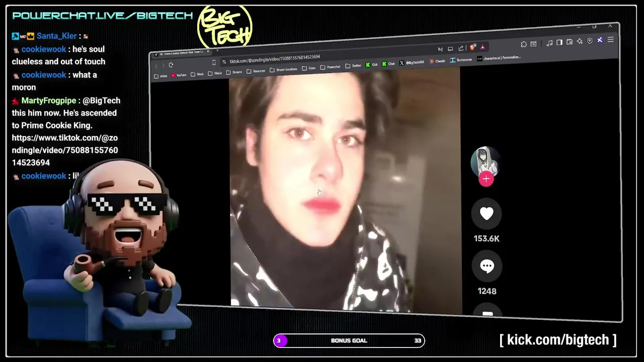Open the @BigTech404 X bookmark
Screen dimensions: 644x362
pyautogui.click(x=412, y=62)
